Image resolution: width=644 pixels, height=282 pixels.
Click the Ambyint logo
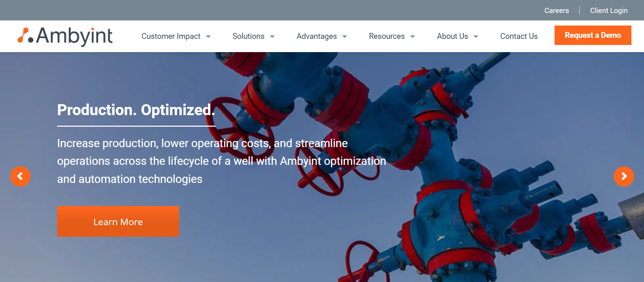coord(65,36)
